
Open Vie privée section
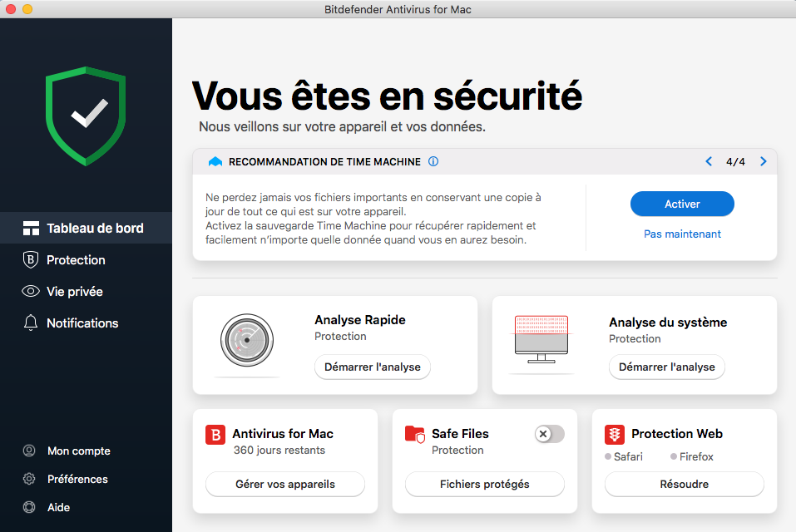pyautogui.click(x=86, y=292)
